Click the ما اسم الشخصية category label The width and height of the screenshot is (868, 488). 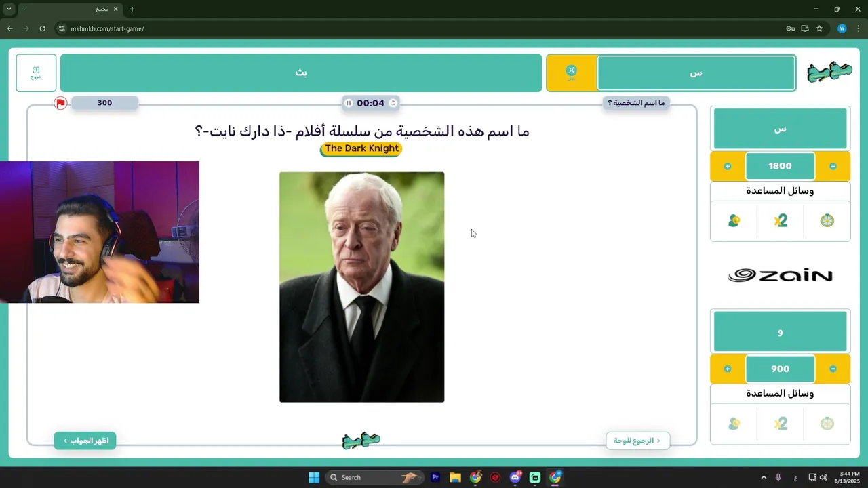click(636, 103)
